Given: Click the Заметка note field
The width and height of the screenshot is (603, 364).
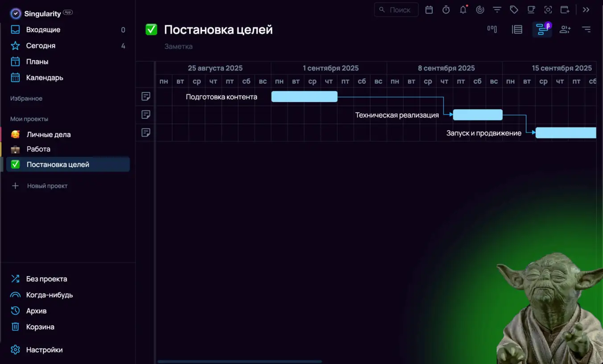Looking at the screenshot, I should pyautogui.click(x=178, y=46).
